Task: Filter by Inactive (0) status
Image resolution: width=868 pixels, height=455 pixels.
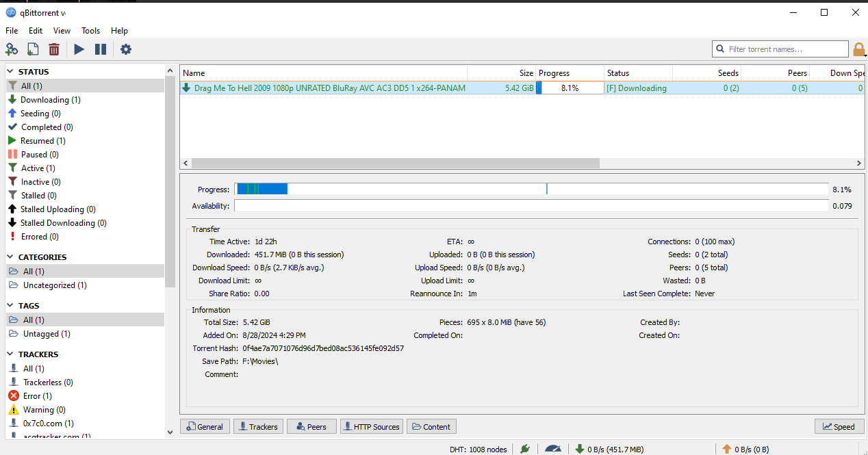Action: (x=86, y=181)
